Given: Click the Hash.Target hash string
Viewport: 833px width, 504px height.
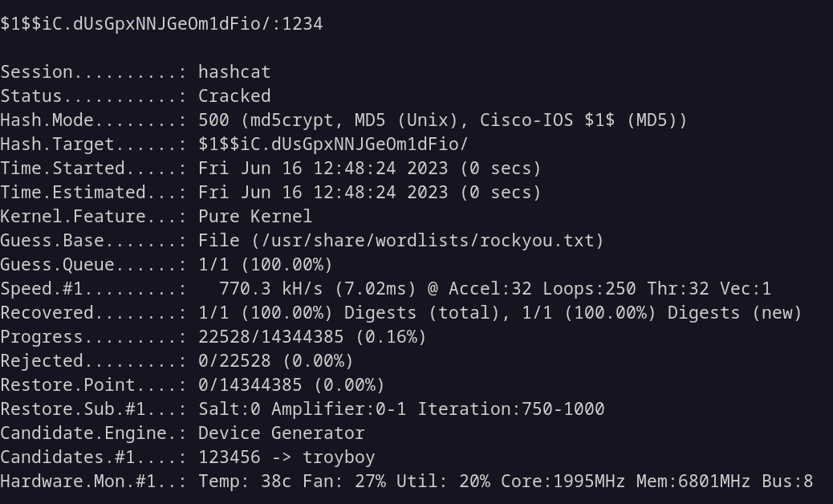Looking at the screenshot, I should point(333,144).
